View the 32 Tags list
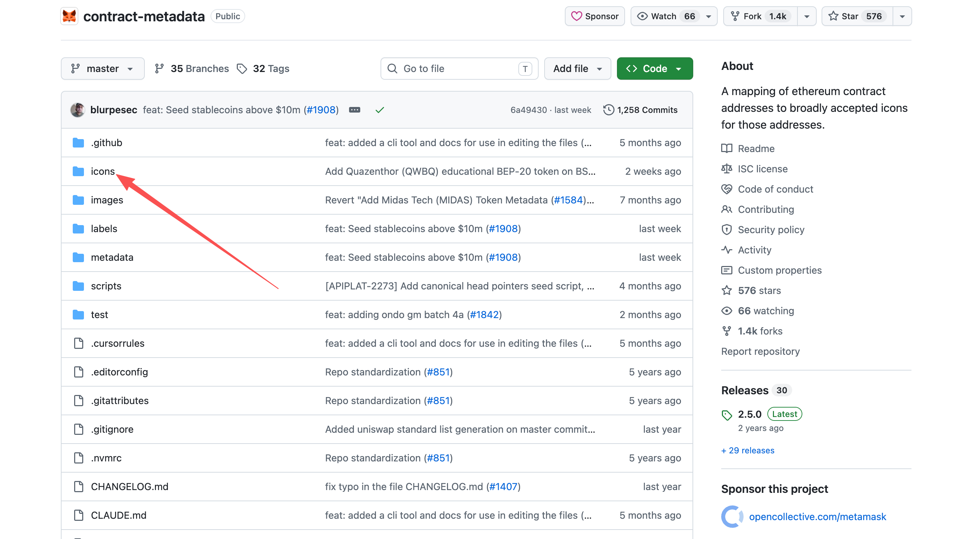Viewport: 980px width, 539px height. (x=263, y=69)
